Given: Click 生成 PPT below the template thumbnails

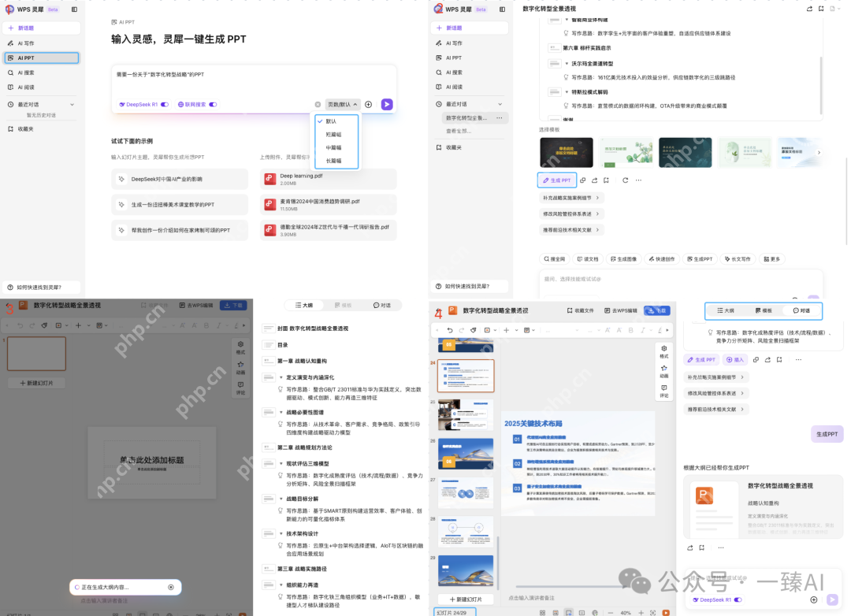Looking at the screenshot, I should point(557,180).
